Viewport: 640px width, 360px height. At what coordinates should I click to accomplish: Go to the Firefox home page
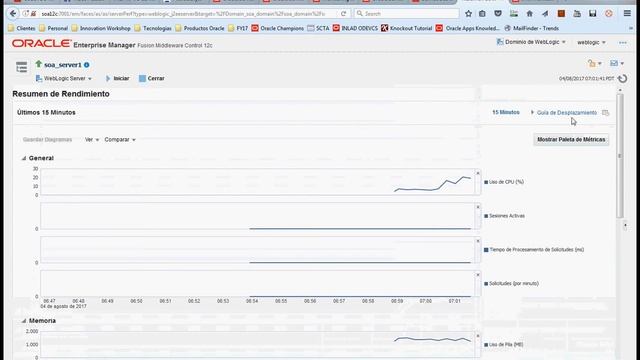coord(529,13)
